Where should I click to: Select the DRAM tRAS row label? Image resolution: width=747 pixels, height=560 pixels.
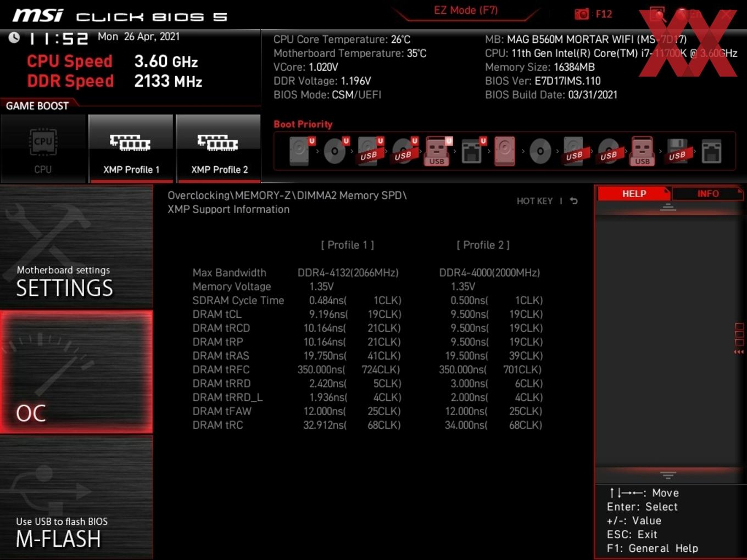[x=221, y=356]
